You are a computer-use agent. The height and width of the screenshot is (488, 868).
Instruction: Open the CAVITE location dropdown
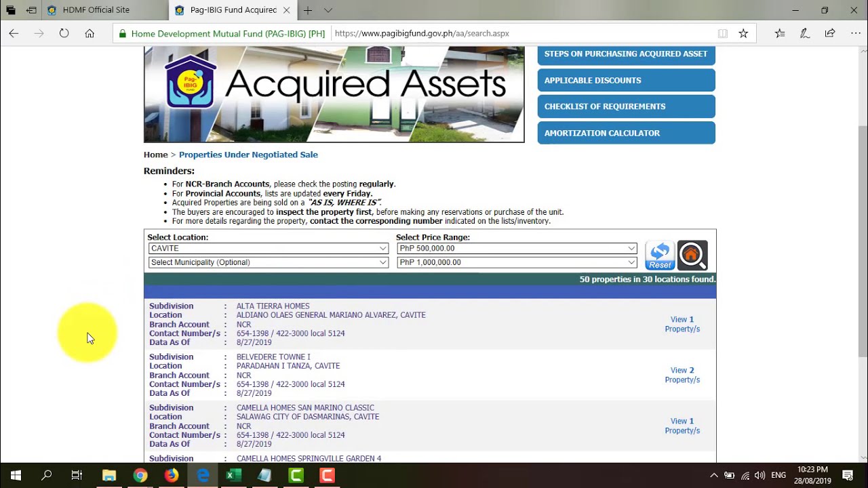click(x=269, y=249)
